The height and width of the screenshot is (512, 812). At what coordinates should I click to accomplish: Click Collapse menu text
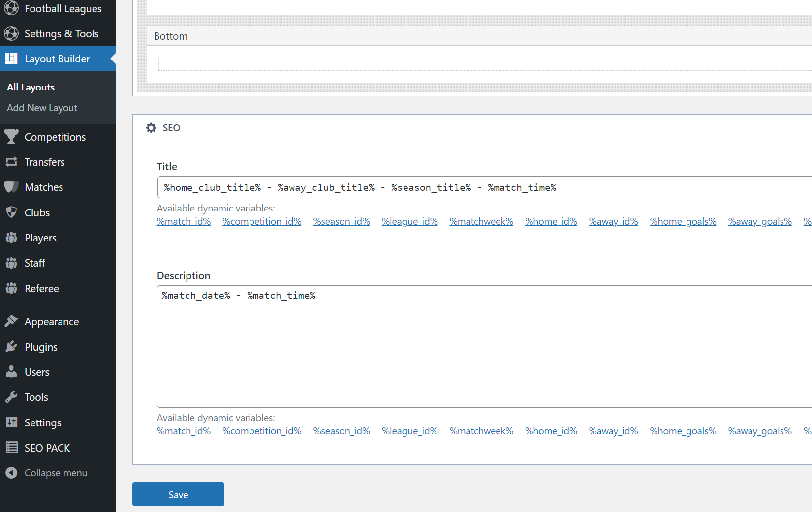[56, 473]
